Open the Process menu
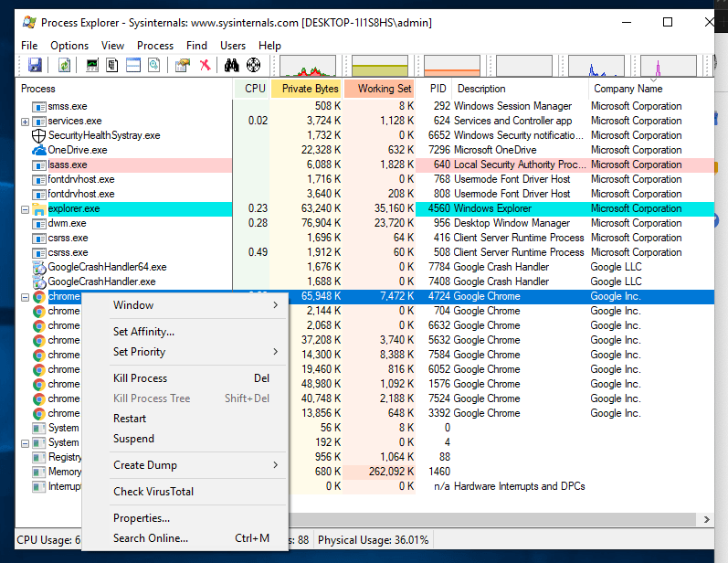This screenshot has height=563, width=728. (155, 46)
